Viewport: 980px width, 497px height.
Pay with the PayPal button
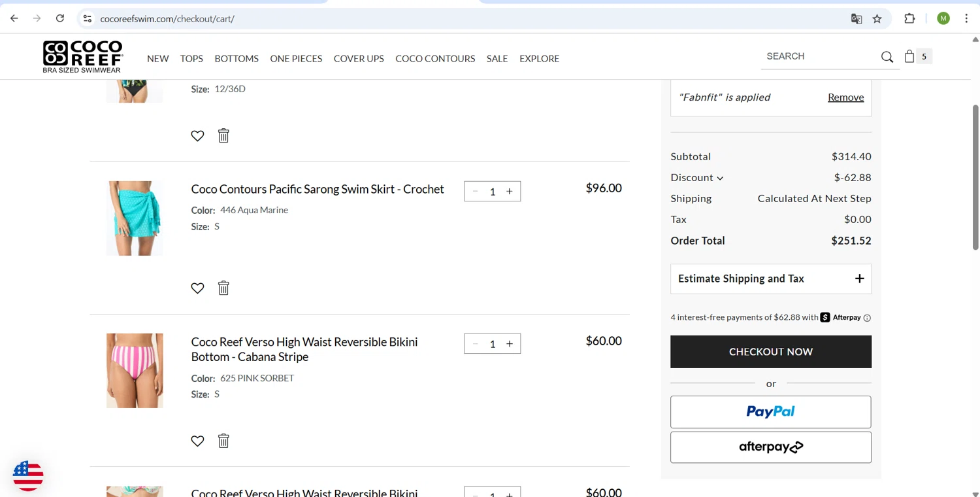click(x=771, y=412)
